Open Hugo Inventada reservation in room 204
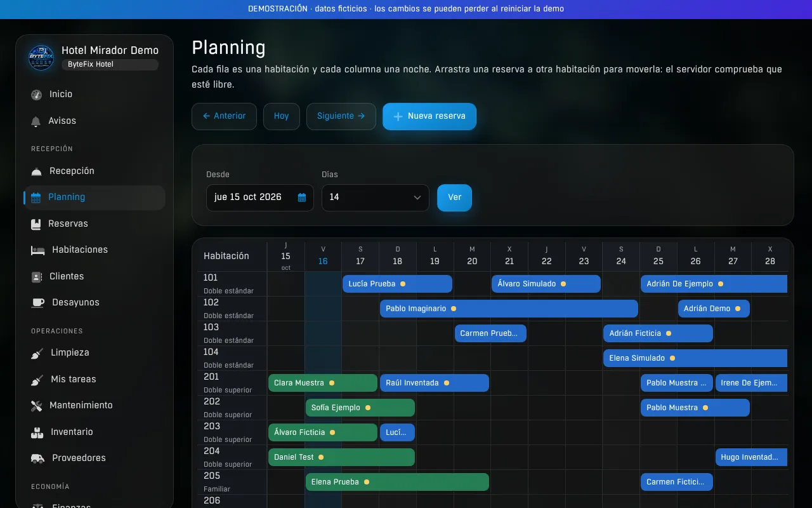The height and width of the screenshot is (508, 812). click(751, 457)
